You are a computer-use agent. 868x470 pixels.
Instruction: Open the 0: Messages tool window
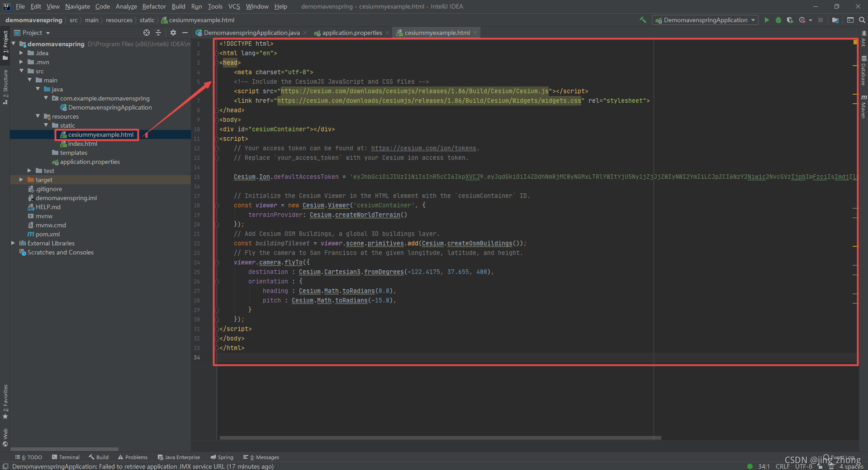261,457
